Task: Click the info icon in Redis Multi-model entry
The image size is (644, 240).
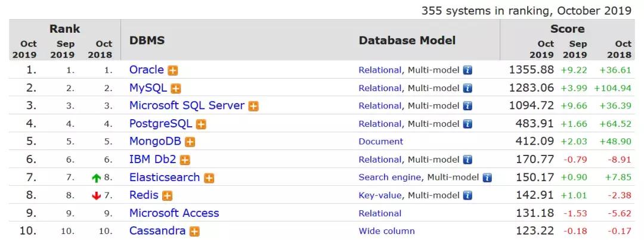Action: click(x=467, y=196)
